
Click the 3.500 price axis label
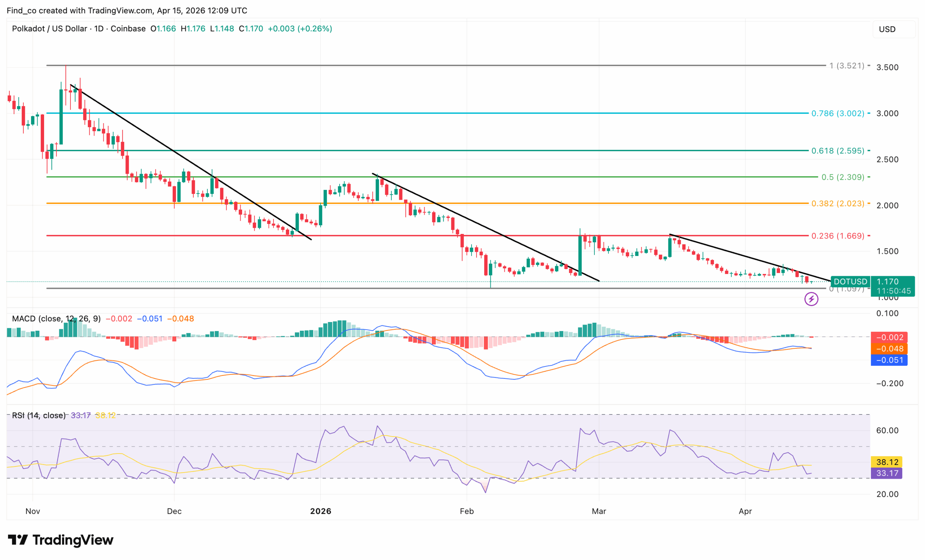(x=887, y=68)
